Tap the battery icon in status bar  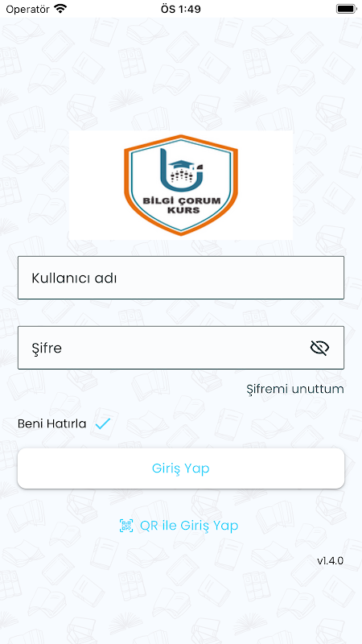346,9
